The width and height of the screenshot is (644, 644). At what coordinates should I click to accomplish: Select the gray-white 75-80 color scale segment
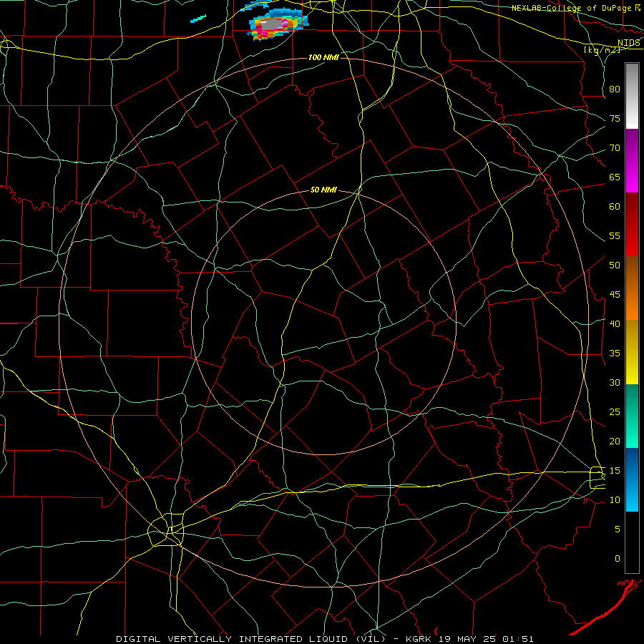pyautogui.click(x=632, y=96)
